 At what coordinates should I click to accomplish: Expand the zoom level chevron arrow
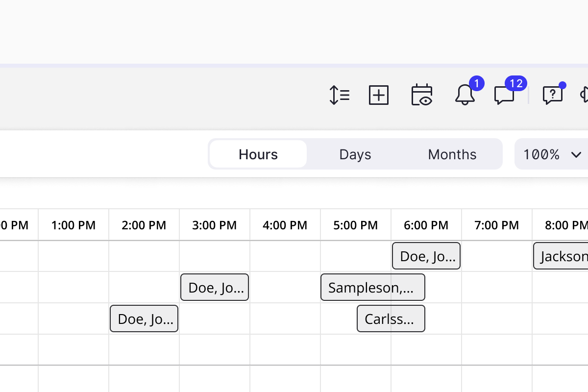(576, 155)
